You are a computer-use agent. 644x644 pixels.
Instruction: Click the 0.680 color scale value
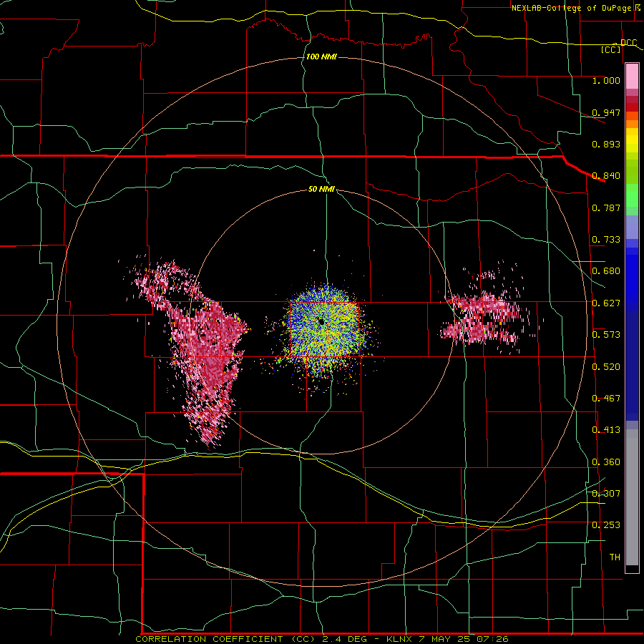tap(606, 271)
